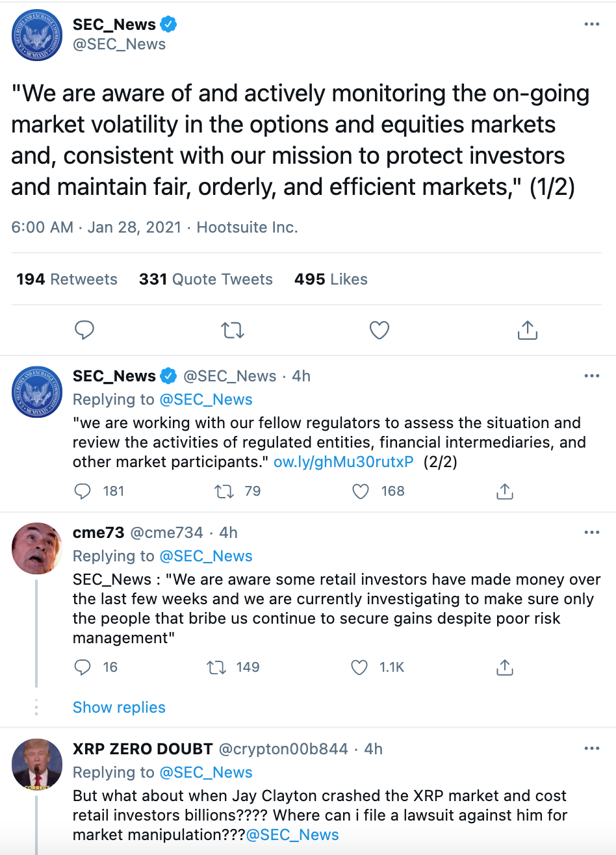The height and width of the screenshot is (855, 616).
Task: Open SEC_News profile avatar
Action: pos(36,35)
